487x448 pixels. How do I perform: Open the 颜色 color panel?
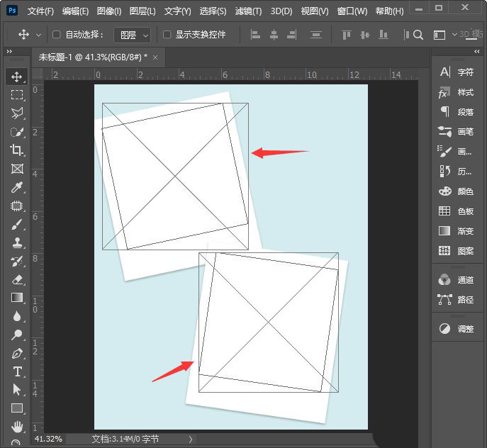tap(457, 191)
